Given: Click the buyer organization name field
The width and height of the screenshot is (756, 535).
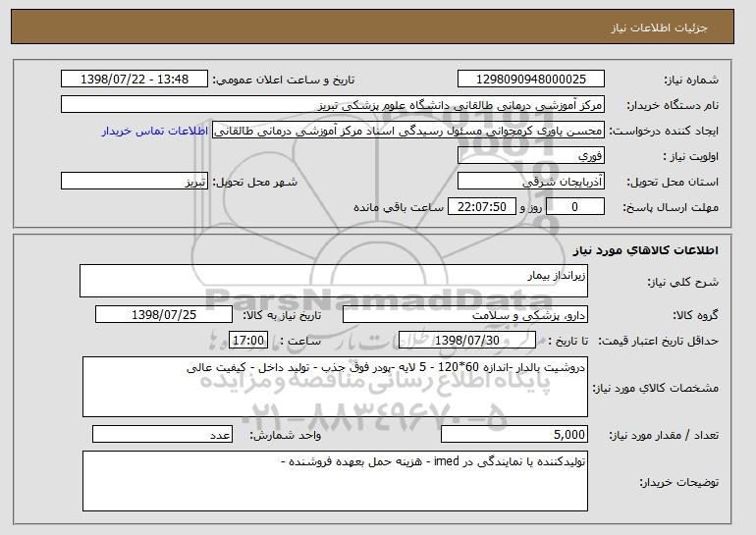Looking at the screenshot, I should click(333, 105).
